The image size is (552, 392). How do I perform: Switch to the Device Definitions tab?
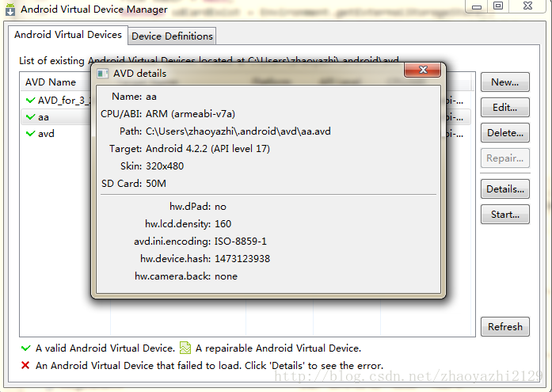pos(172,36)
